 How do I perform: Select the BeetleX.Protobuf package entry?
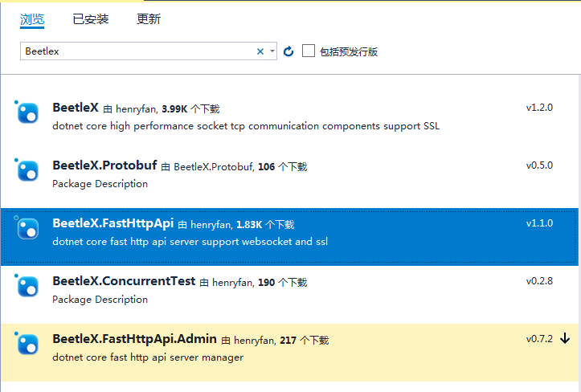pos(104,166)
